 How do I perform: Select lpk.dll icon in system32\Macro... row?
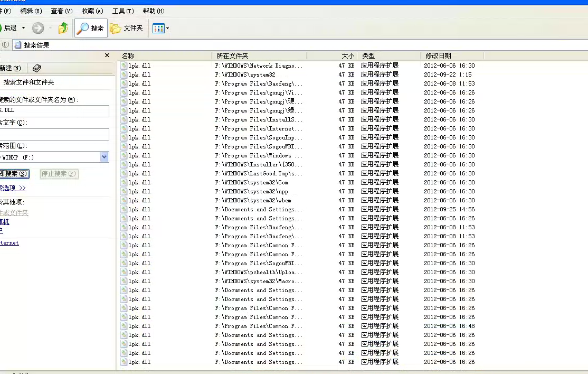(x=124, y=282)
